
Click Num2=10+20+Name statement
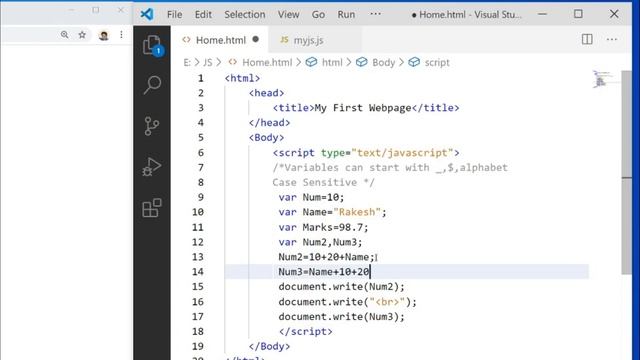[327, 257]
